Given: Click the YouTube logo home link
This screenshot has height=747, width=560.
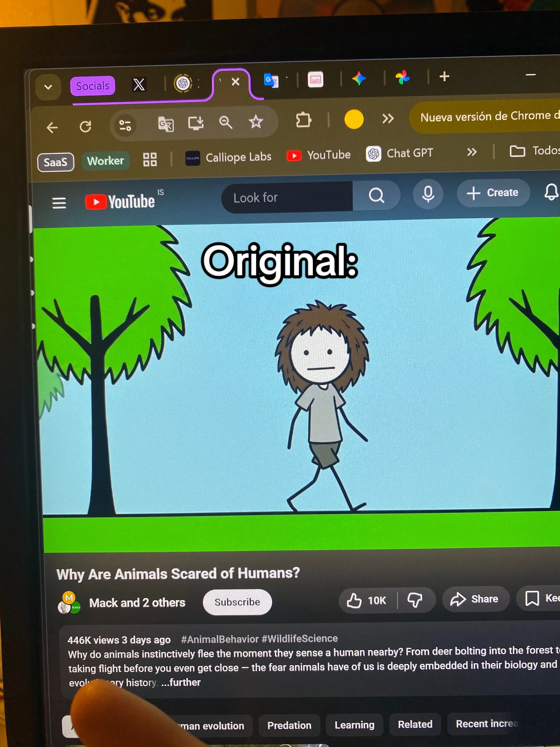Looking at the screenshot, I should tap(120, 202).
